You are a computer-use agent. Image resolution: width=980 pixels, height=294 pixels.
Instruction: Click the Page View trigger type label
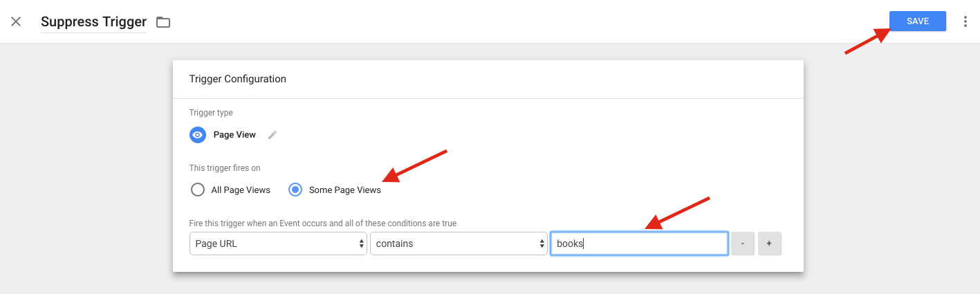[x=234, y=135]
